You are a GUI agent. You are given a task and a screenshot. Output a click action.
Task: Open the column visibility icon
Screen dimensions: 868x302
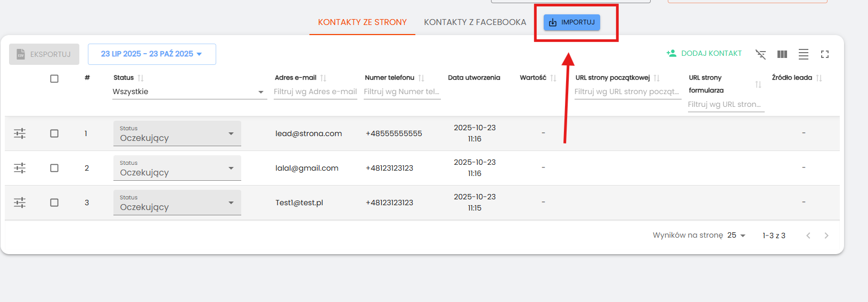tap(782, 54)
